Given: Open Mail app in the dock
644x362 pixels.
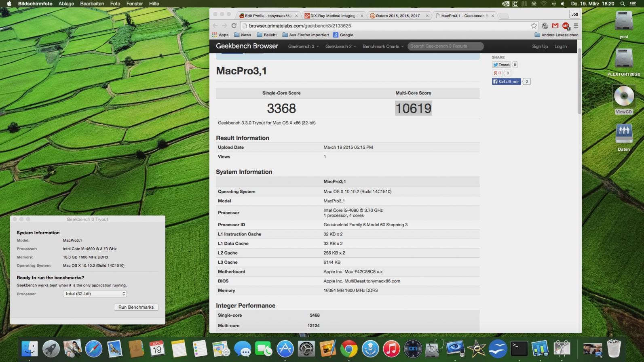Looking at the screenshot, I should point(115,348).
